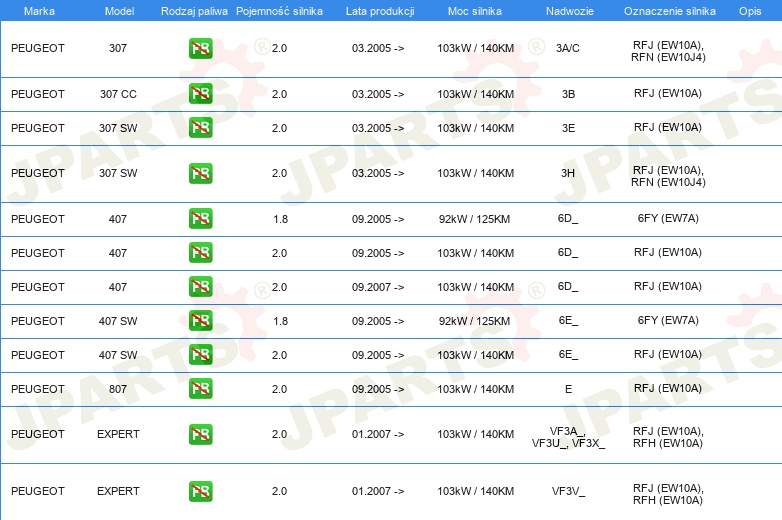
Task: Click the Nadwozie column header
Action: click(570, 11)
